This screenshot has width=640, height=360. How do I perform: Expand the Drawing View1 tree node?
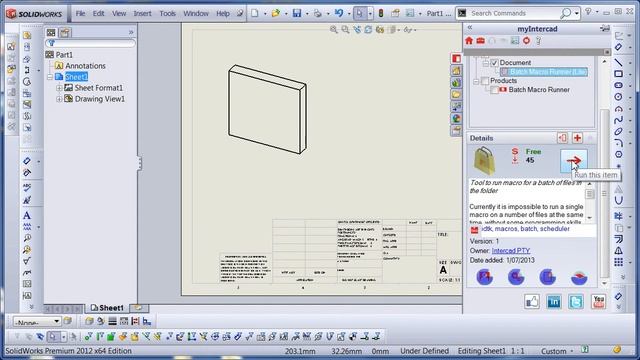click(59, 99)
